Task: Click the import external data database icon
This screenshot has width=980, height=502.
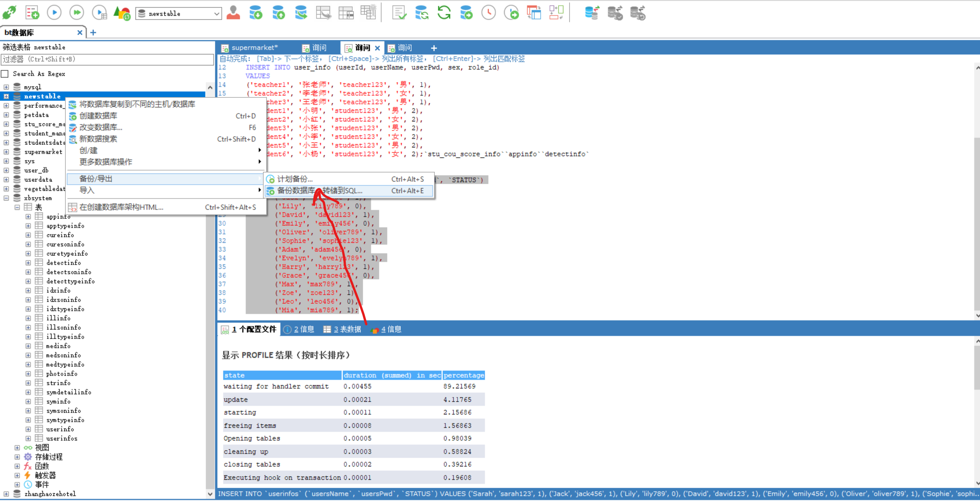Action: click(256, 13)
